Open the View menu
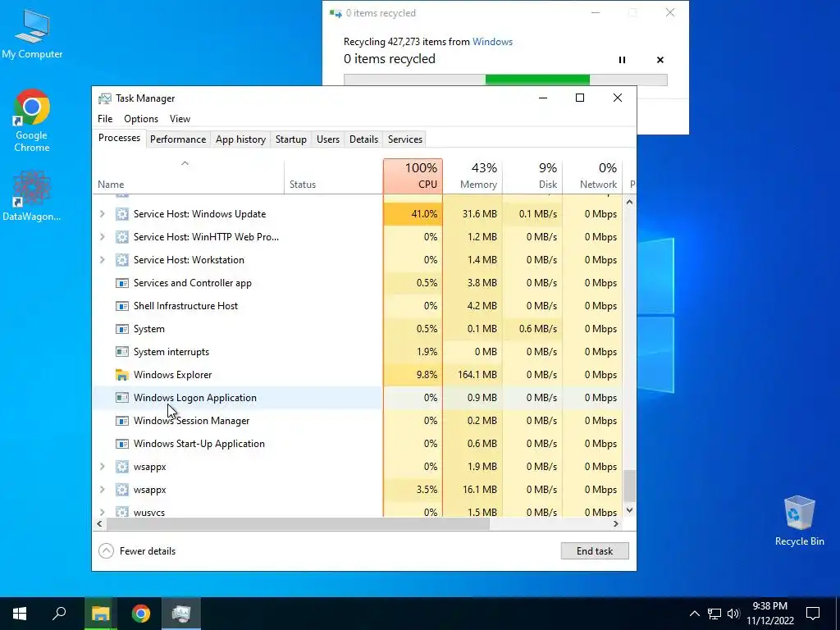 [x=180, y=119]
